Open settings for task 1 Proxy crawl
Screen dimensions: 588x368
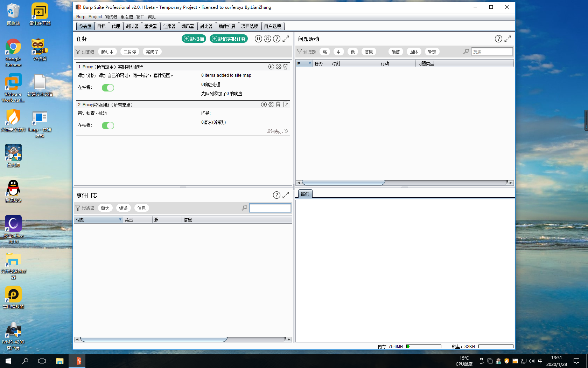pos(279,67)
